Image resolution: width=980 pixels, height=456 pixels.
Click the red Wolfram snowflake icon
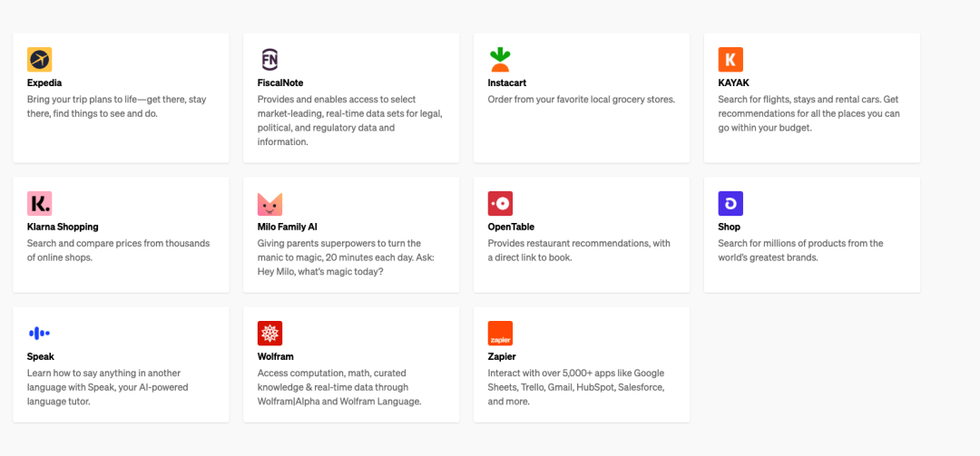tap(269, 333)
